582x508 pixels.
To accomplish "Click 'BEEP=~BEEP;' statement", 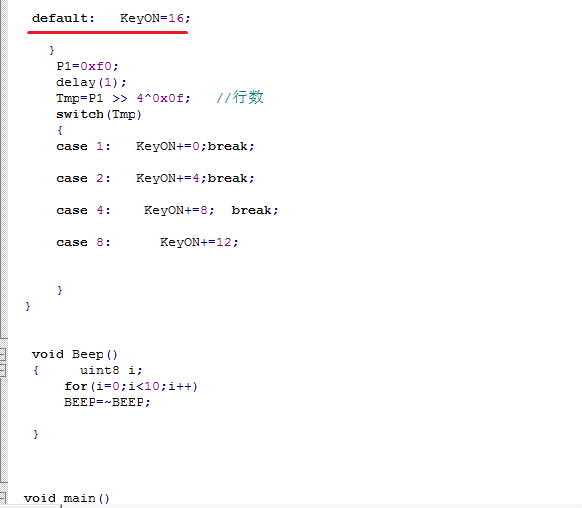I will click(107, 402).
